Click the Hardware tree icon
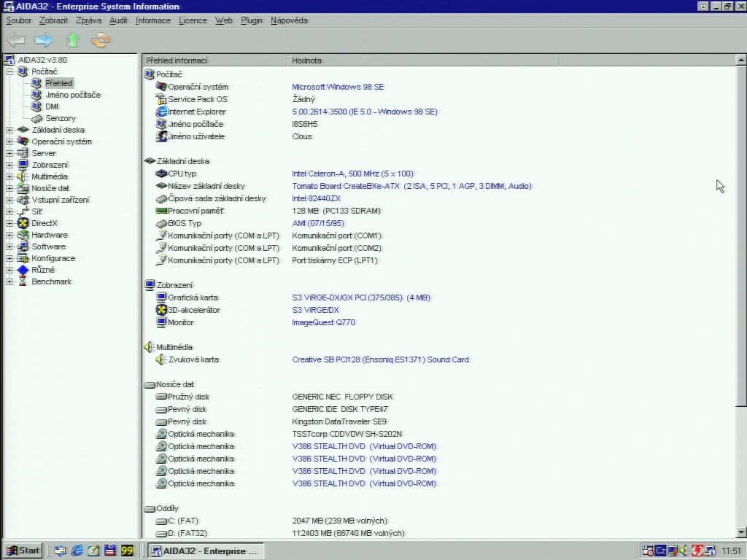Viewport: 747px width, 560px height. coord(23,235)
